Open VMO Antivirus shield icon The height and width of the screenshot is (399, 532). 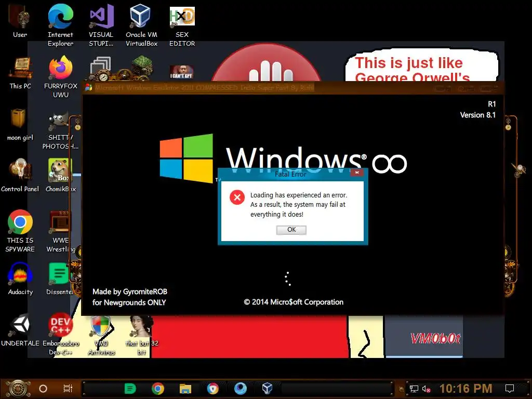(101, 335)
